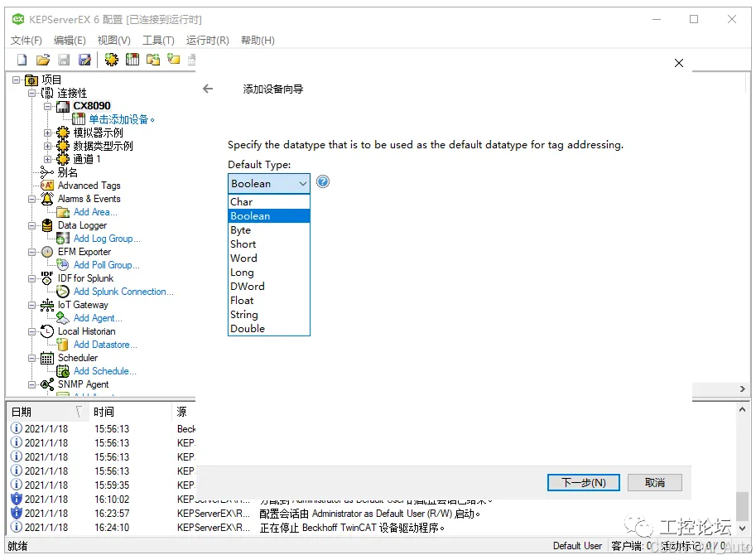Select Word in the datatype list

click(269, 258)
